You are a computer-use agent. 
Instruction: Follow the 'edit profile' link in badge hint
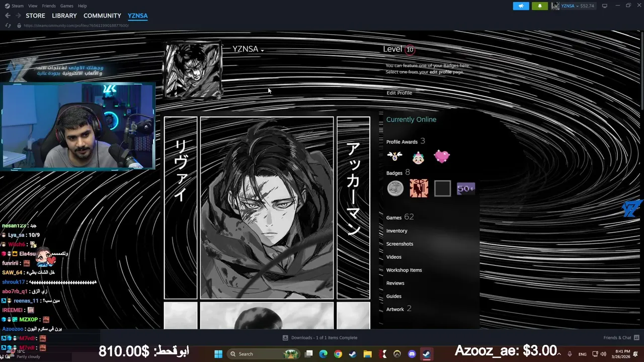[x=441, y=72]
